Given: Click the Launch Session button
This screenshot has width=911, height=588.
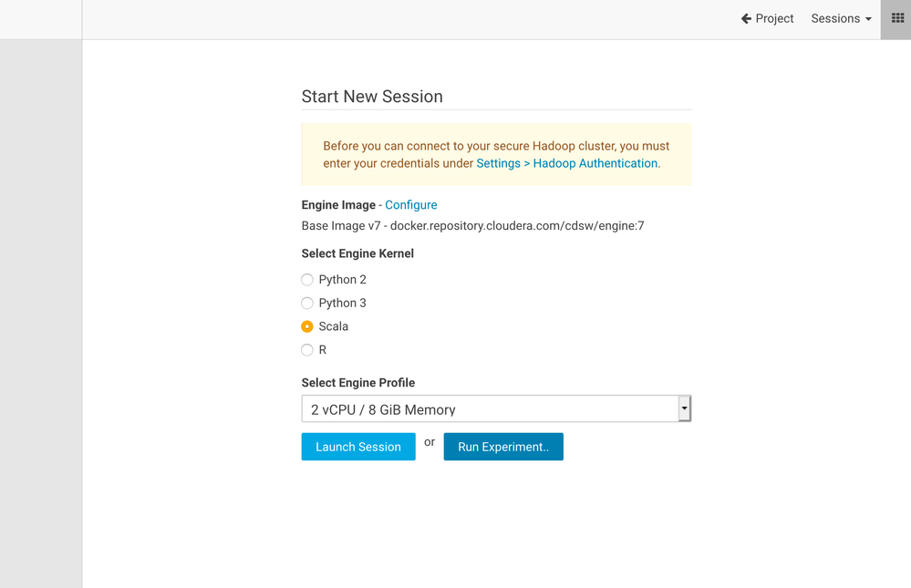Looking at the screenshot, I should [358, 447].
